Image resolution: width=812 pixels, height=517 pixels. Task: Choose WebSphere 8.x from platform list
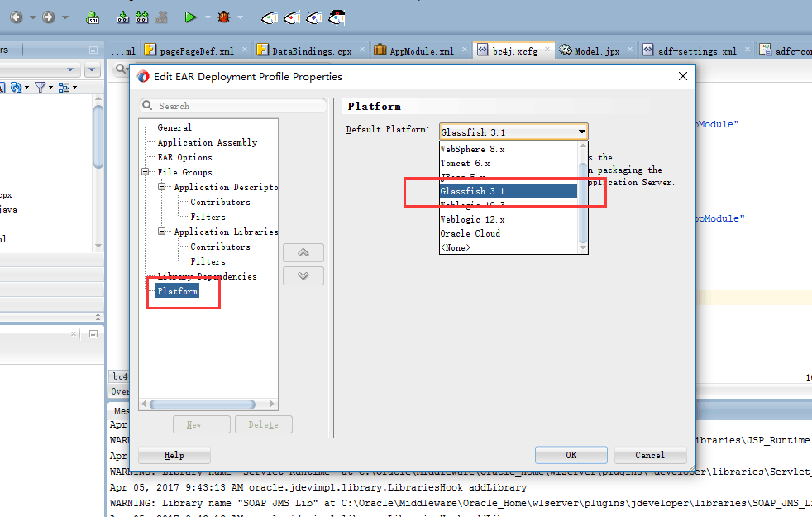tap(508, 149)
